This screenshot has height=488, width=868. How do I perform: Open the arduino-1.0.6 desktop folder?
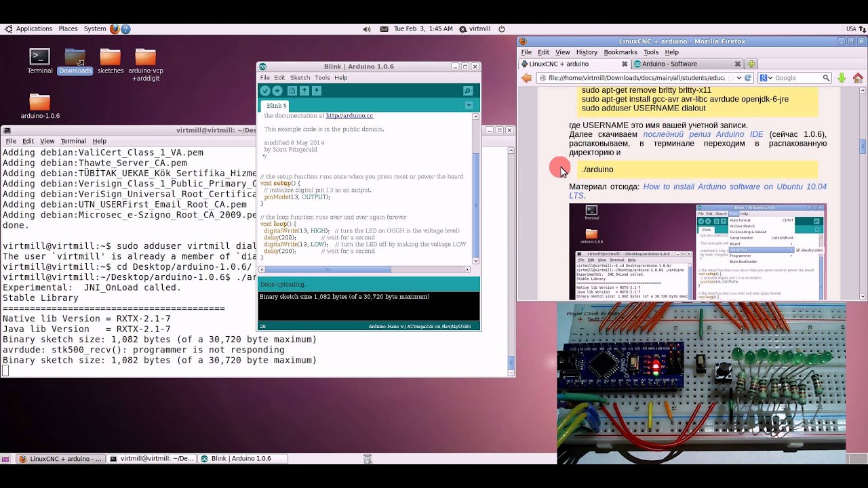40,106
